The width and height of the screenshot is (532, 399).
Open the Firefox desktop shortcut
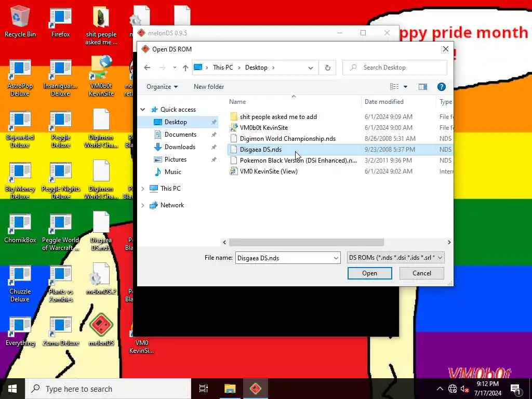click(60, 22)
